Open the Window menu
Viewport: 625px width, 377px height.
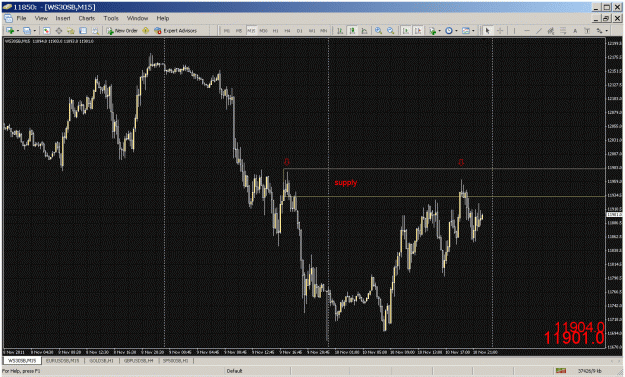point(137,18)
